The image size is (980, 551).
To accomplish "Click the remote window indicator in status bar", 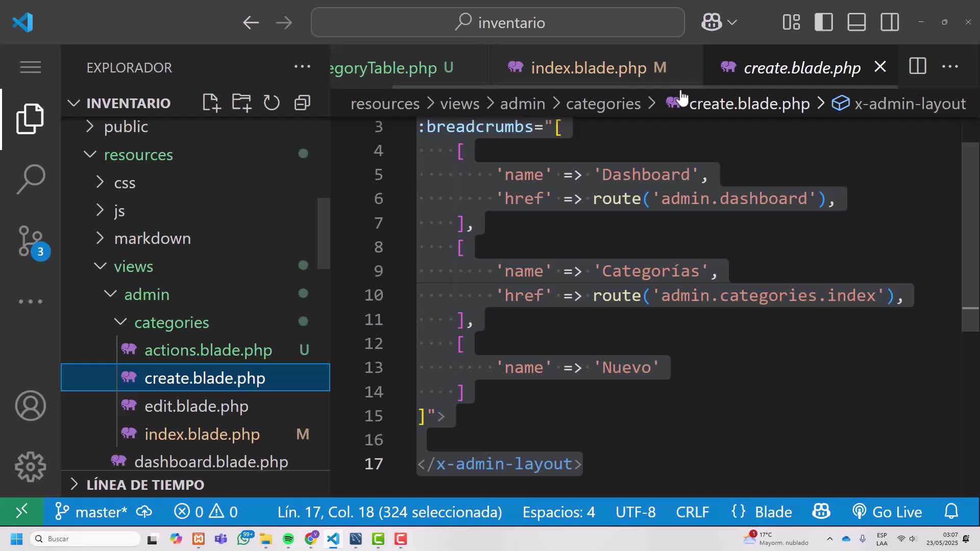I will pos(21,512).
